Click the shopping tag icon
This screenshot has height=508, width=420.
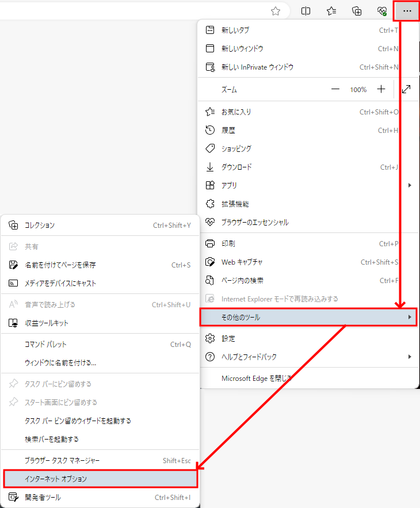210,148
